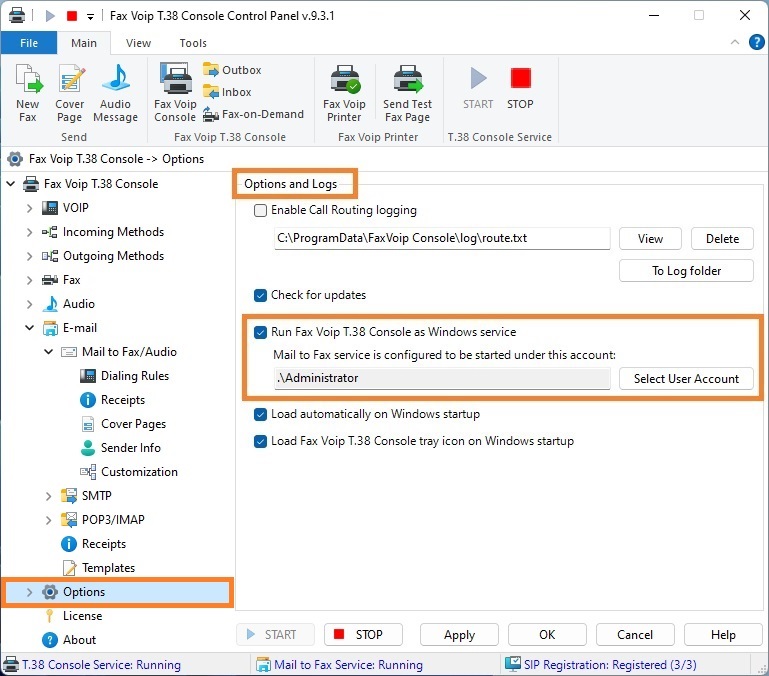Expand the Outgoing Methods arrow

click(x=29, y=257)
